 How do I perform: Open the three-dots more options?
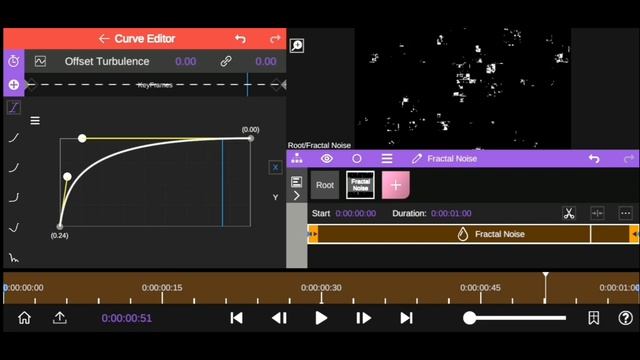point(625,213)
